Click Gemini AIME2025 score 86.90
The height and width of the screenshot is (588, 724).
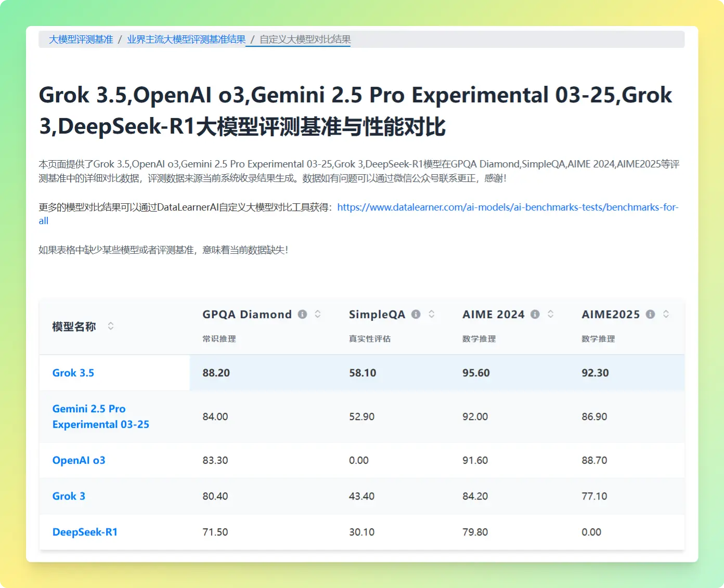(x=594, y=416)
